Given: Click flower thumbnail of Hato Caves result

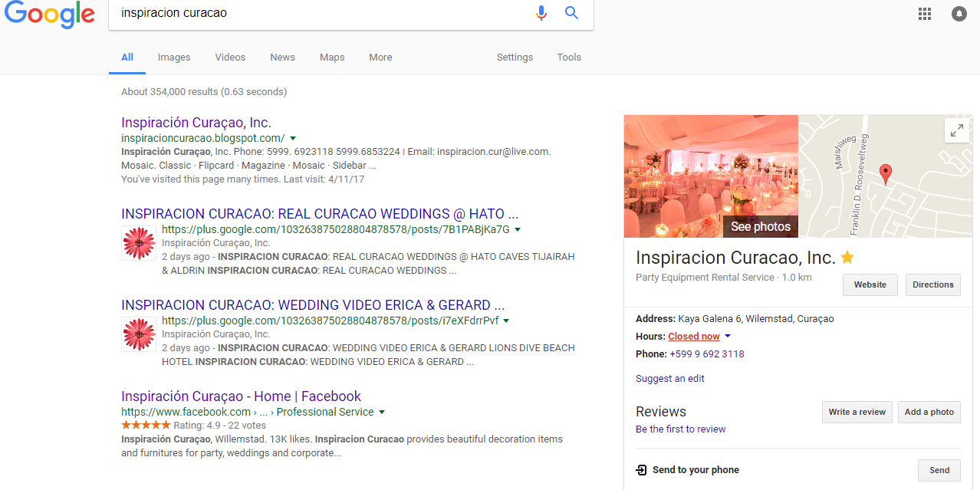Looking at the screenshot, I should [x=139, y=243].
